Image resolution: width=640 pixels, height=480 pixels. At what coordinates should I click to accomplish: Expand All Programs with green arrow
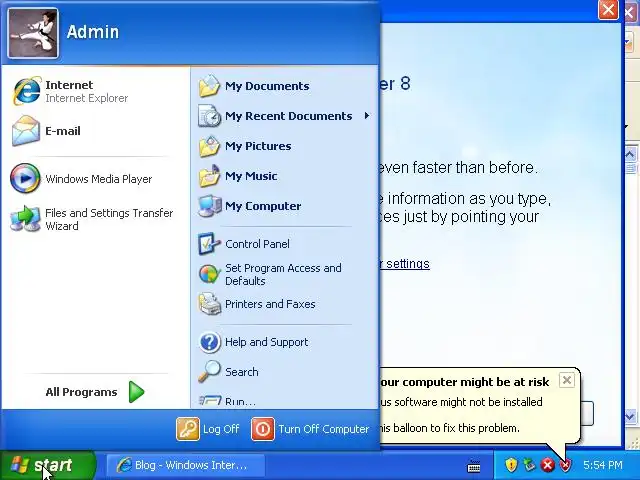coord(136,392)
